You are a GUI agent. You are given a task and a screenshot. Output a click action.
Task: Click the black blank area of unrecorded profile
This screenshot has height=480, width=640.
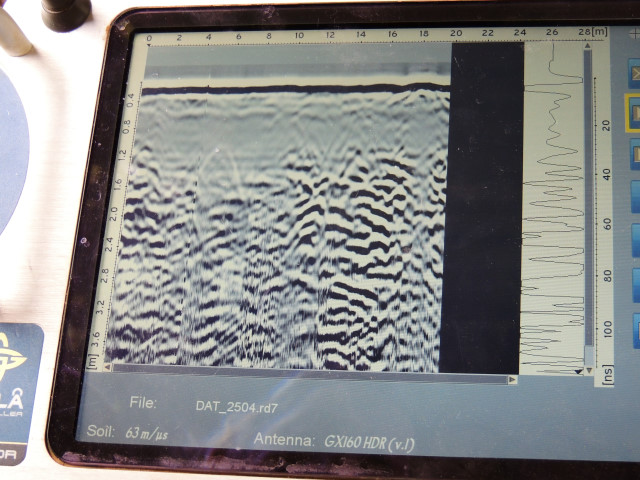pos(482,208)
